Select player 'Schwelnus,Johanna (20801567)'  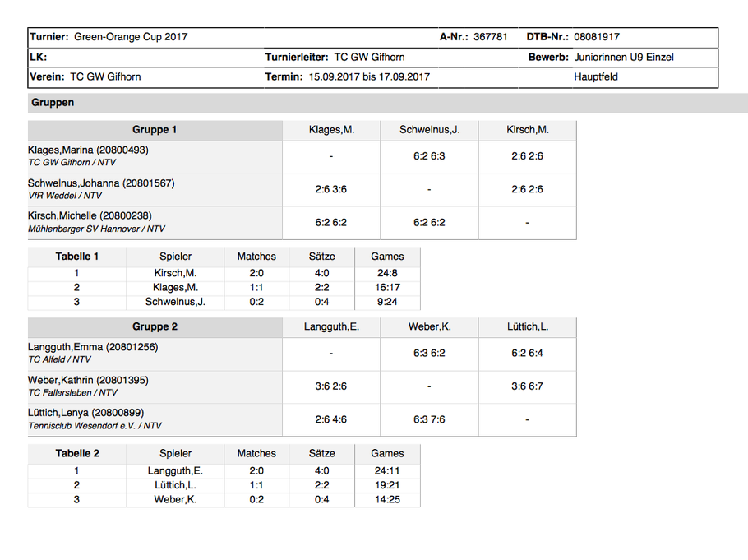101,183
